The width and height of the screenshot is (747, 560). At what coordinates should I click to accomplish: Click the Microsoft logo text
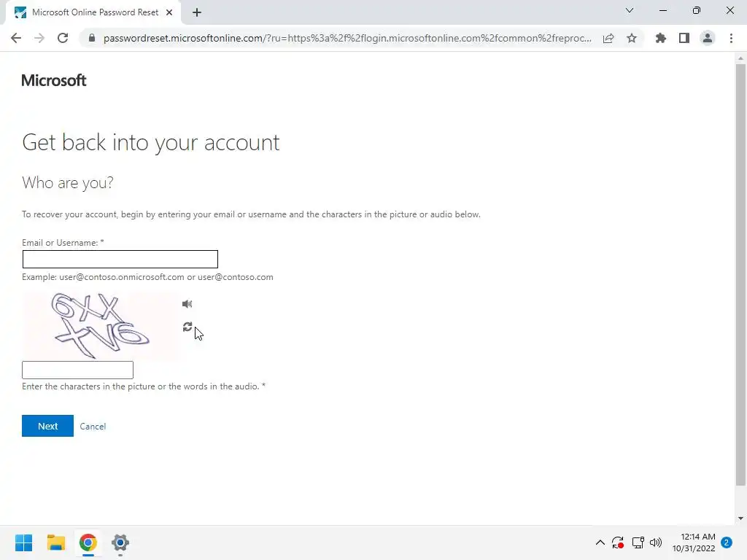[x=54, y=80]
